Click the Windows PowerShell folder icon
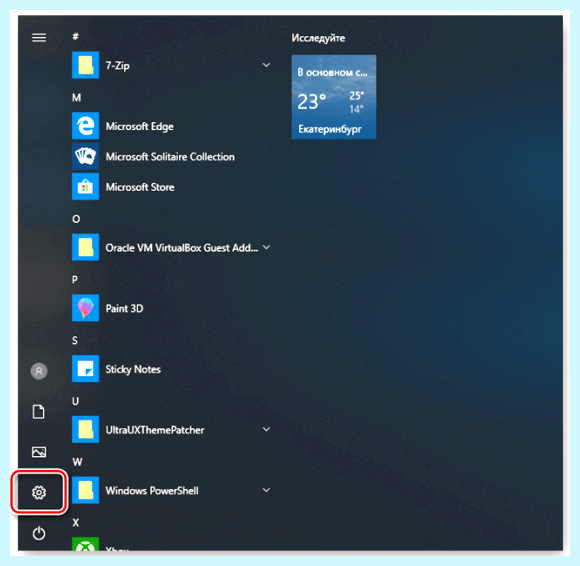Screen dimensions: 580x566 85,490
